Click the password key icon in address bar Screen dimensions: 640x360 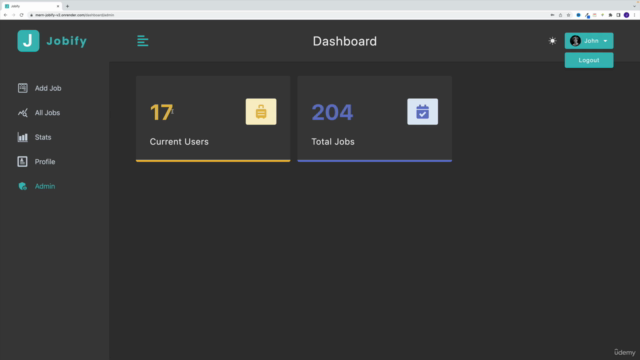tap(552, 15)
